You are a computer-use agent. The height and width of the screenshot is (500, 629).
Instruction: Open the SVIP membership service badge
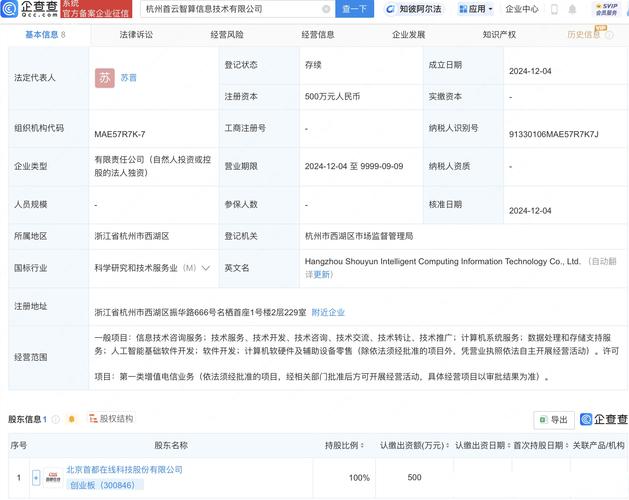(x=607, y=9)
